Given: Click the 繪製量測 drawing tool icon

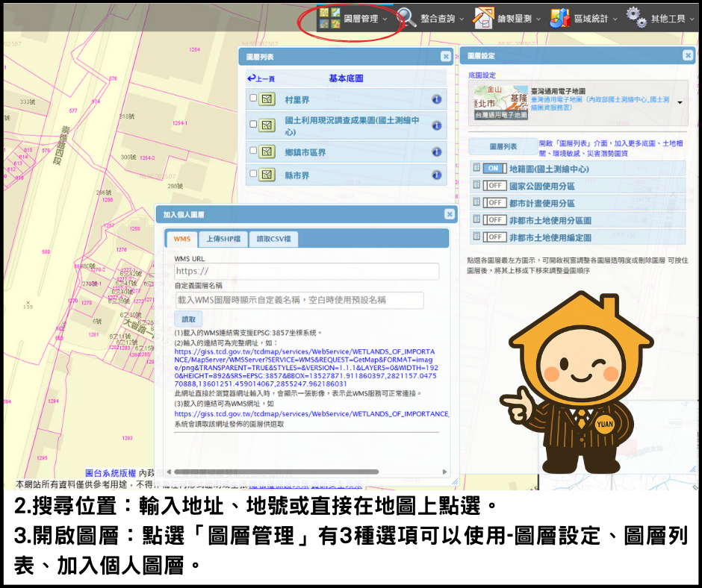Looking at the screenshot, I should point(484,18).
